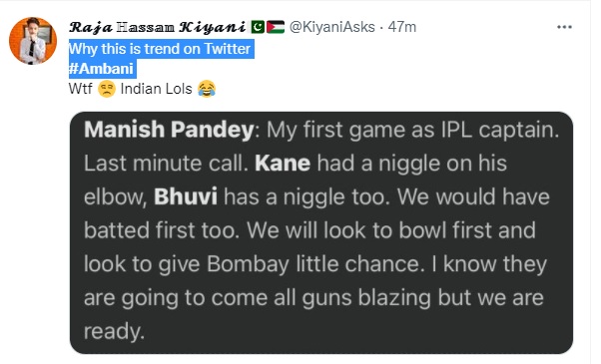Open the tweet's three-dot more options menu

(x=564, y=27)
